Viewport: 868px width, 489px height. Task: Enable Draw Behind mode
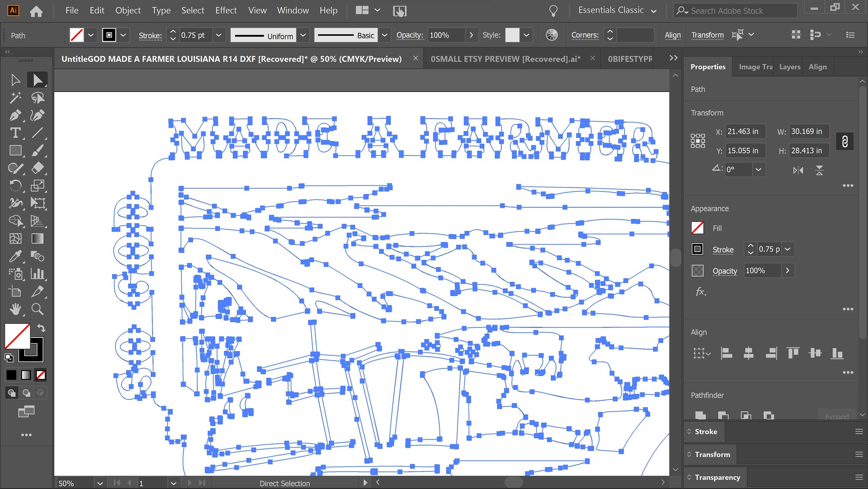click(26, 393)
